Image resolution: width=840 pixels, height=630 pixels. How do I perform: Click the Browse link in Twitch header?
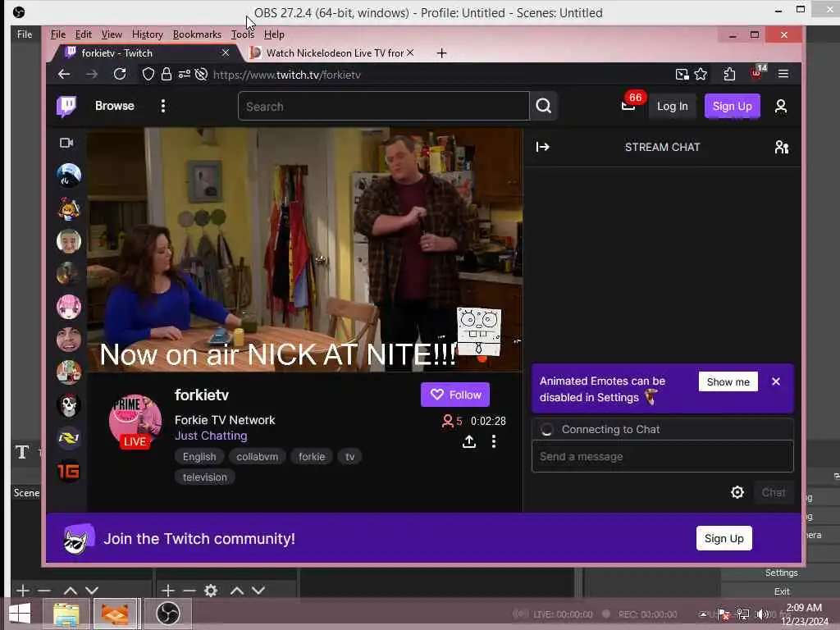[x=115, y=106]
